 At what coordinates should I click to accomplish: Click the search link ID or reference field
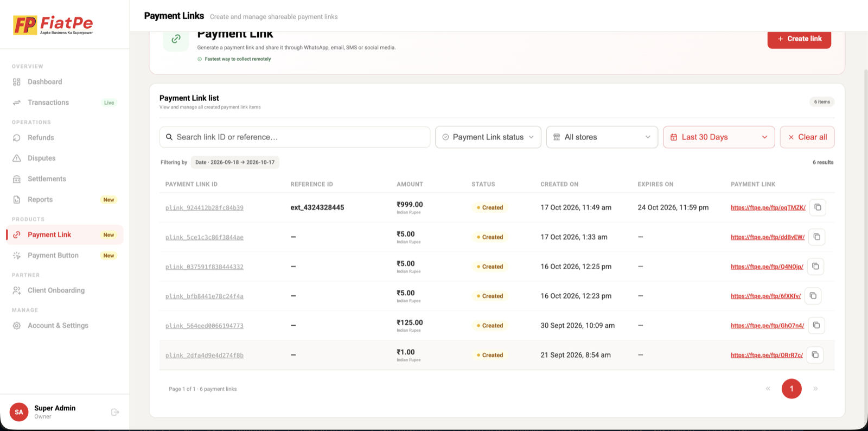(295, 137)
